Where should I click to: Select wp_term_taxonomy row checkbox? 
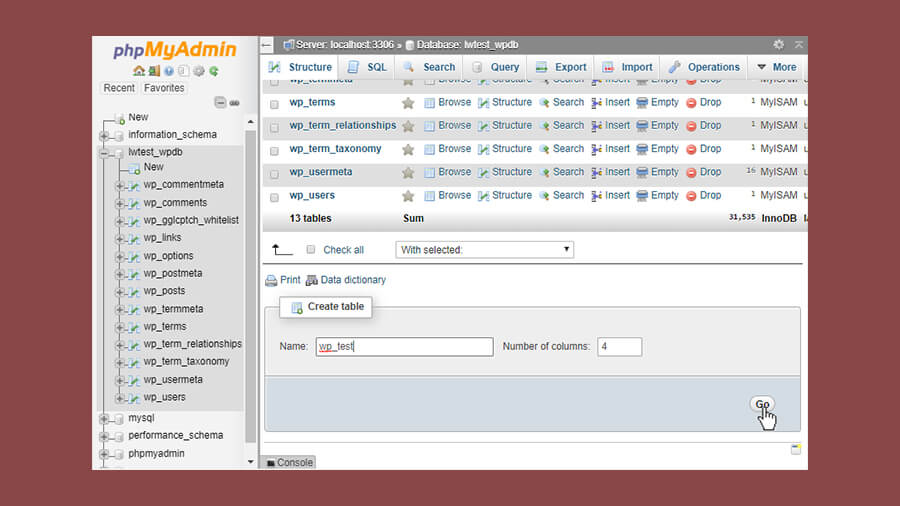[x=274, y=151]
